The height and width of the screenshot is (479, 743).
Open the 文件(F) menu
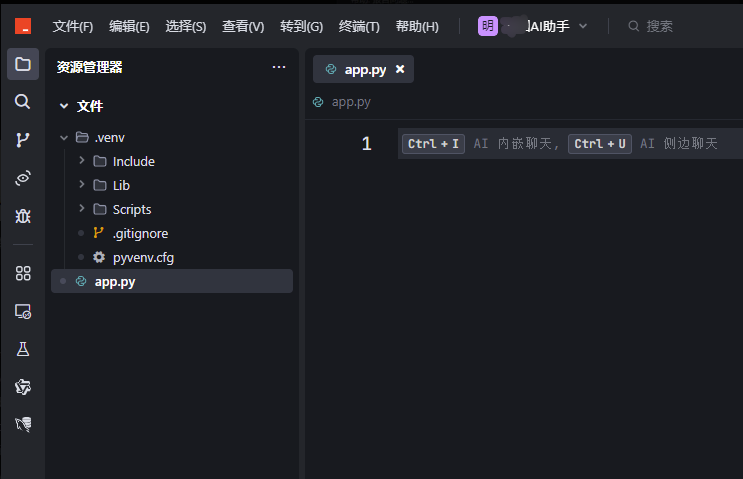[x=72, y=26]
